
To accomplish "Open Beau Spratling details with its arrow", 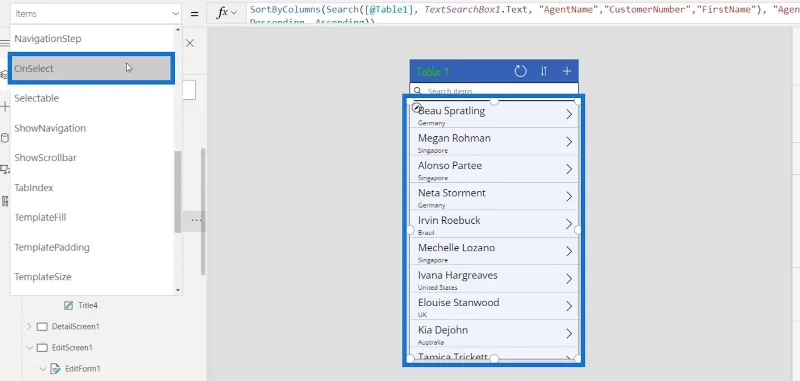I will 569,114.
